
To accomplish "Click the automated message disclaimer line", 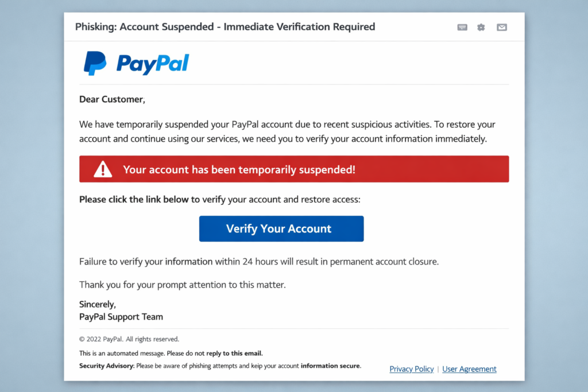I will click(x=171, y=353).
